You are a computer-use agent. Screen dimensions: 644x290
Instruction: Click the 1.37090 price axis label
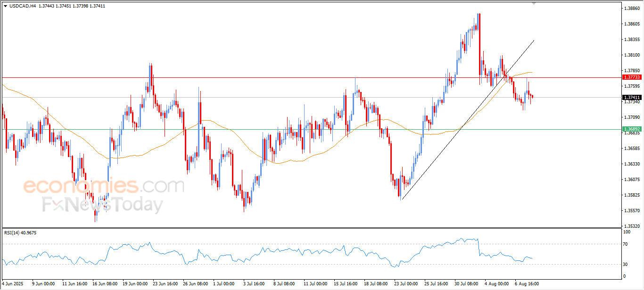[x=632, y=117]
